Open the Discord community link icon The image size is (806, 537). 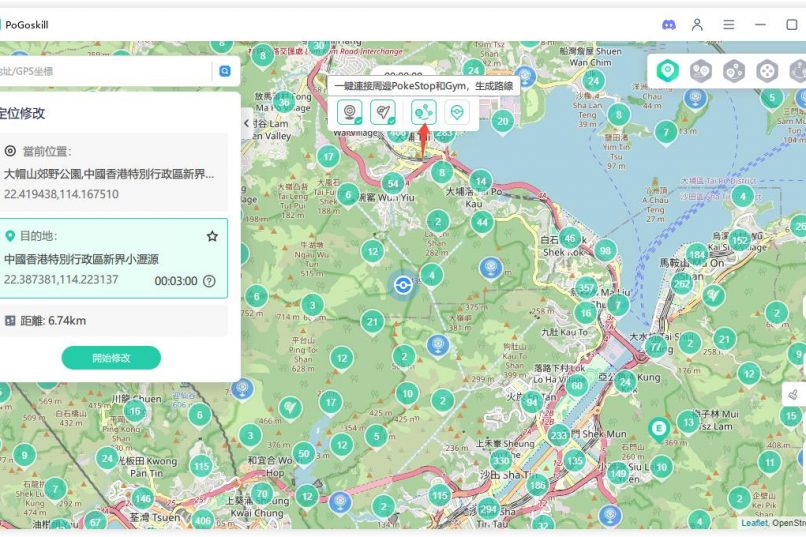[x=669, y=24]
